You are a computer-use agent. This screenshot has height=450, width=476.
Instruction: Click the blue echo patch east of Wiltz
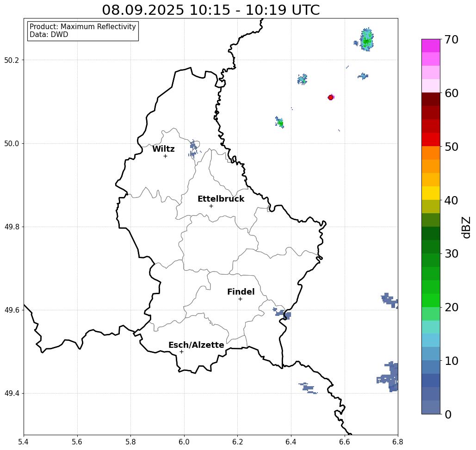click(193, 149)
